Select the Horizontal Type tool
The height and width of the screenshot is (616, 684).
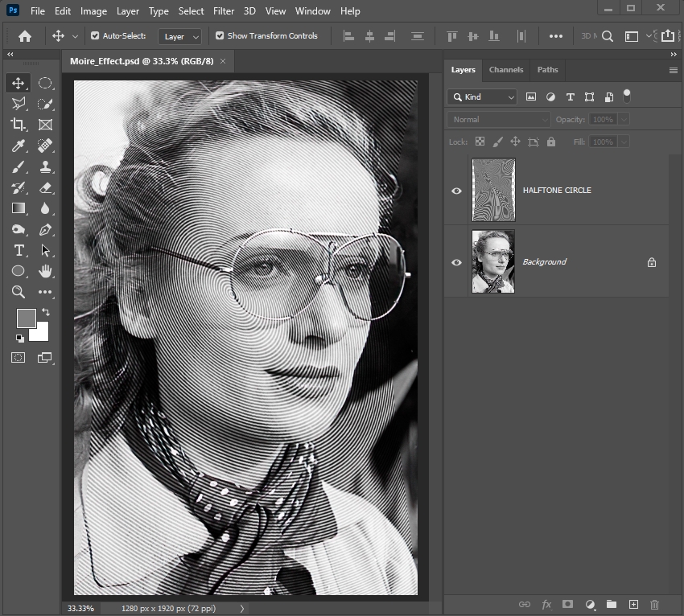tap(18, 250)
